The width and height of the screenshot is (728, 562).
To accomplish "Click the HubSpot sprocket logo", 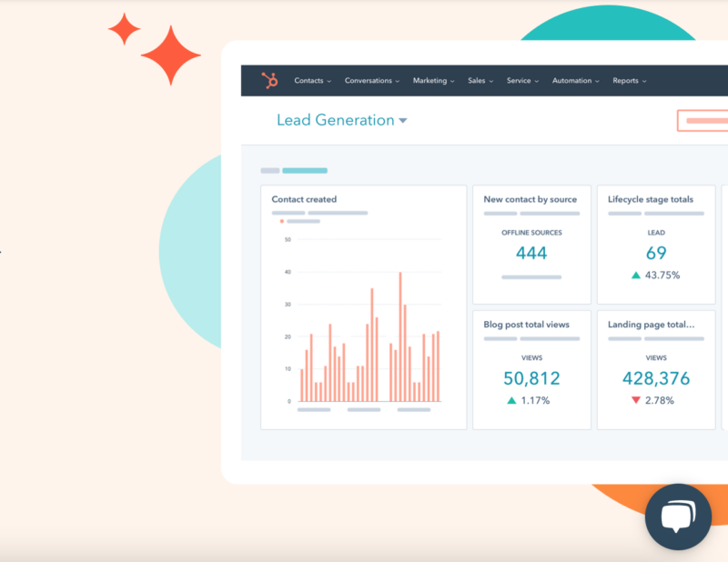I will 269,81.
